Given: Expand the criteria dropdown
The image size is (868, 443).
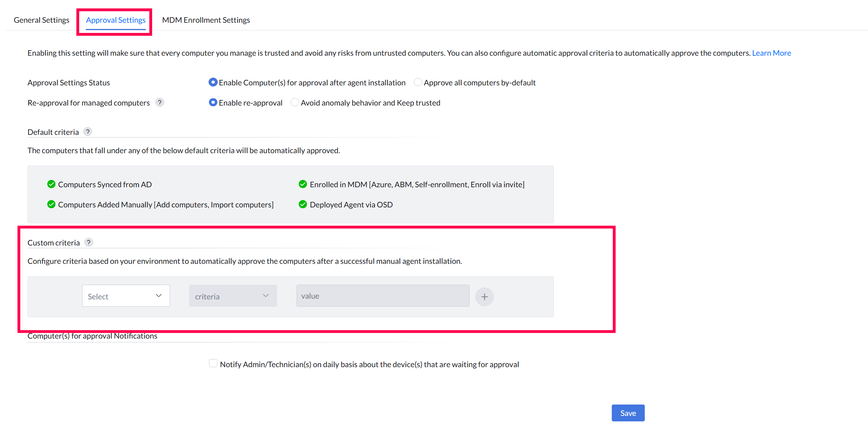Looking at the screenshot, I should (x=233, y=296).
